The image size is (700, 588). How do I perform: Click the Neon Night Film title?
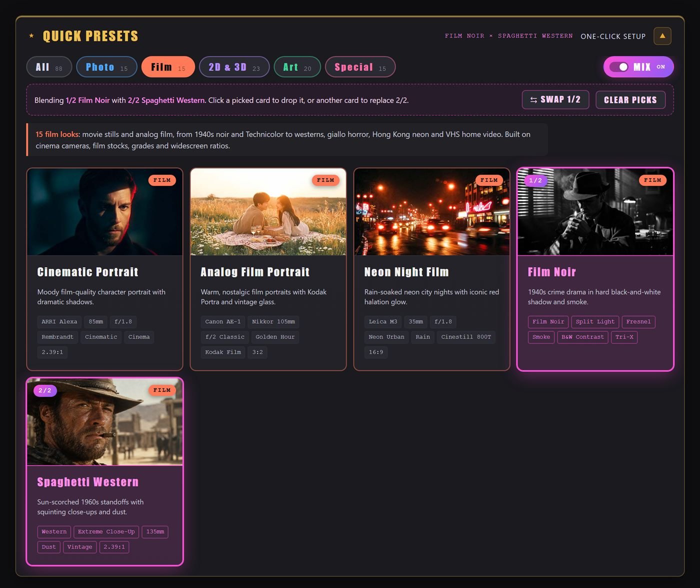coord(406,272)
